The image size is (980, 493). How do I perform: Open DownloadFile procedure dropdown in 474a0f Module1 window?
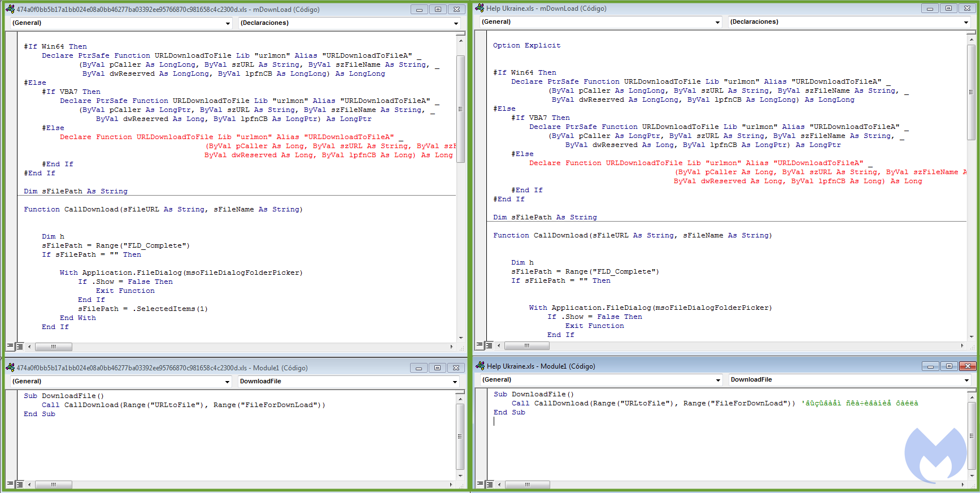click(455, 382)
